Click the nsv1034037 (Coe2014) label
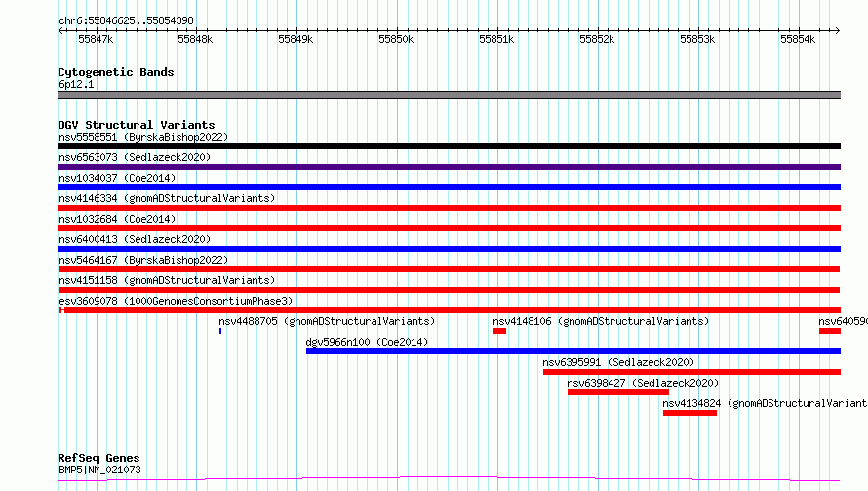Viewport: 868px width, 491px height. 117,178
